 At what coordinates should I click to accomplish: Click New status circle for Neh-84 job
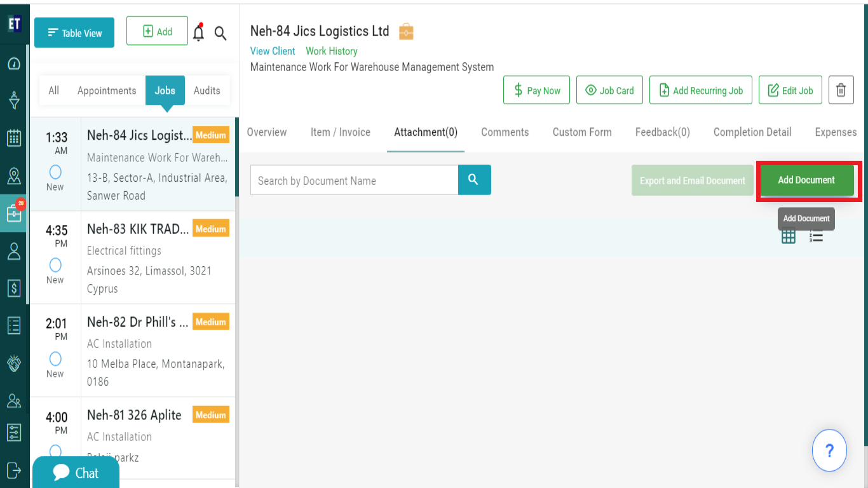point(55,172)
